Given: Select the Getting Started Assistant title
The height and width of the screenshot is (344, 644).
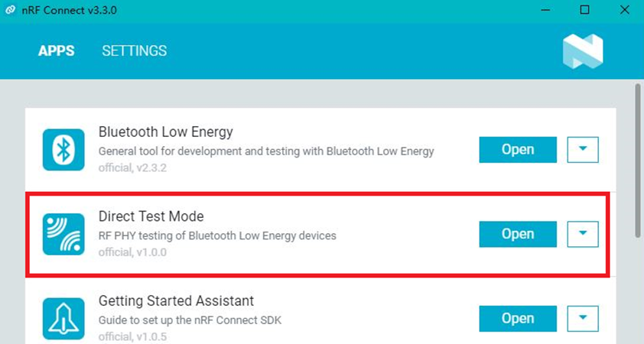Looking at the screenshot, I should coord(176,300).
